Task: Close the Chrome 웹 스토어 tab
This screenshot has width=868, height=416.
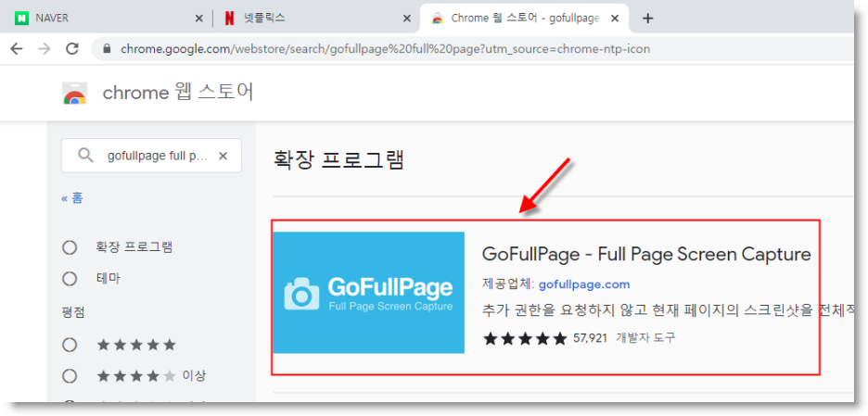Action: point(615,19)
